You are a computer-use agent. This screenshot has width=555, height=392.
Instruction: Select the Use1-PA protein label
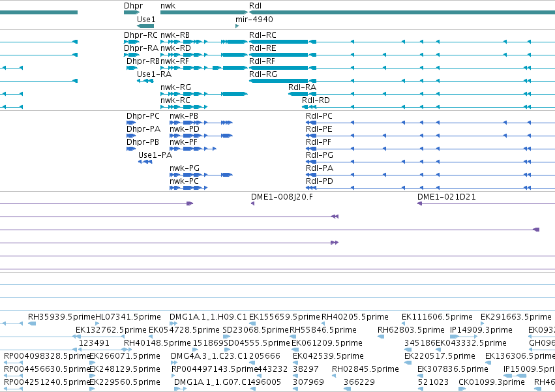(155, 155)
